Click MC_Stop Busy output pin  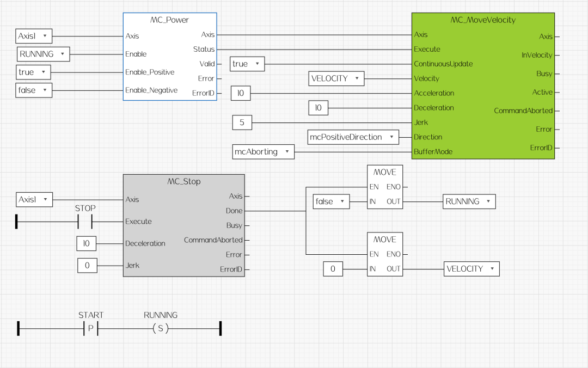234,225
